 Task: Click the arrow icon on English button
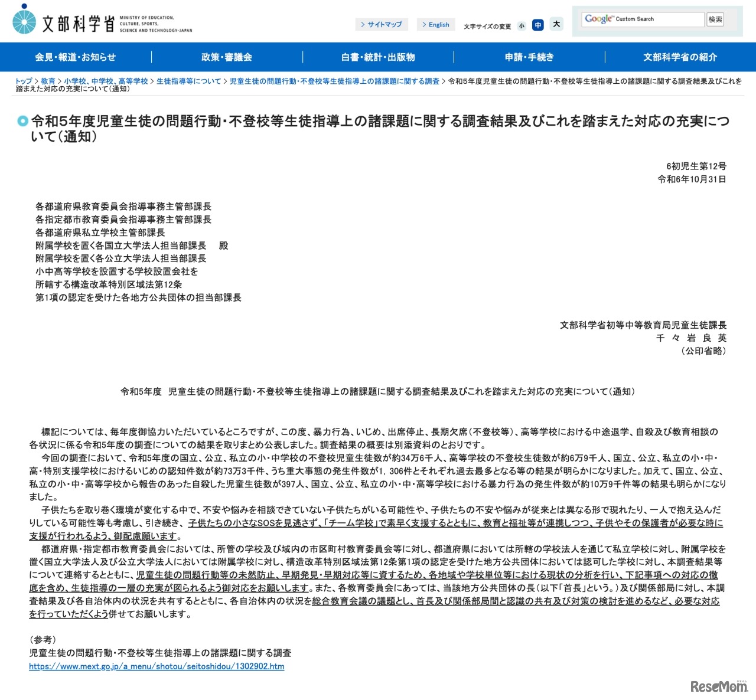pos(425,25)
